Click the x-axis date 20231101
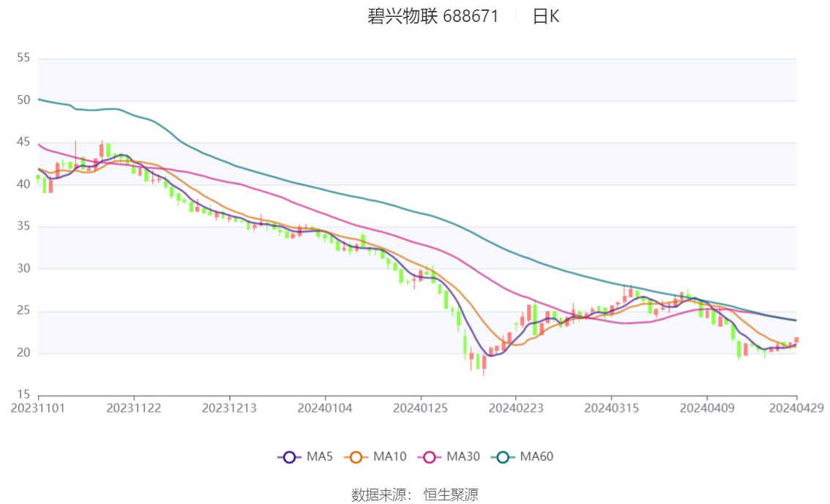 pos(37,408)
